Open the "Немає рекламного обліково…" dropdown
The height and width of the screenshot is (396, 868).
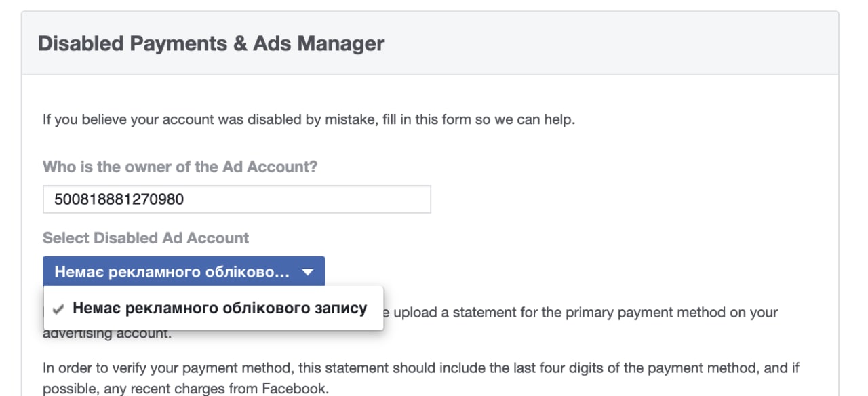tap(184, 272)
